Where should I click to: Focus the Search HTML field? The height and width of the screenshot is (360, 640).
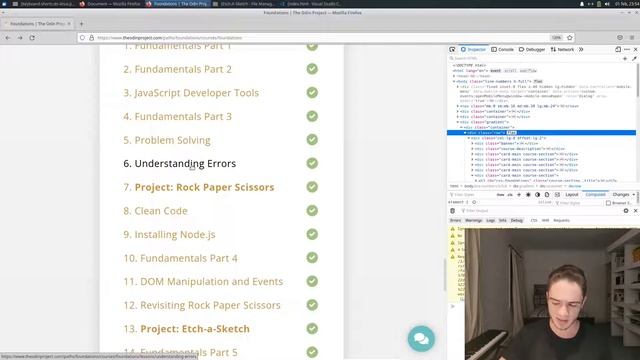click(x=535, y=58)
